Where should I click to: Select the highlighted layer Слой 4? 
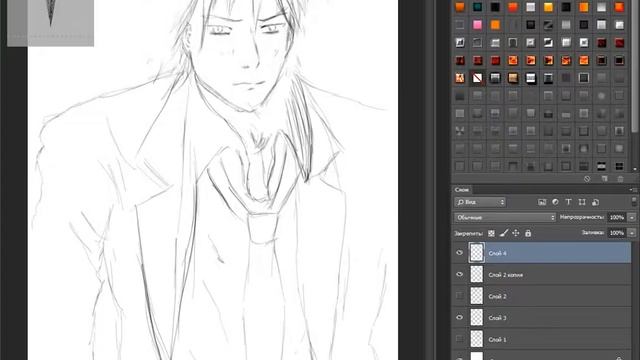(542, 253)
